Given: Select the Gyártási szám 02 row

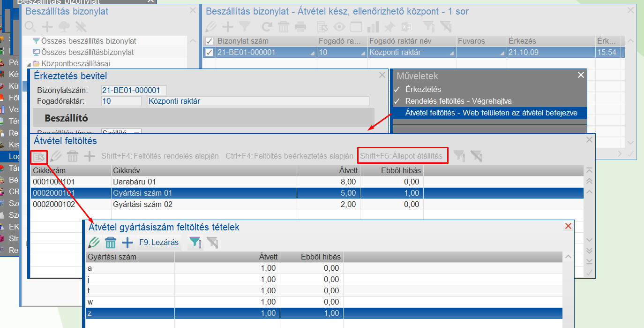Looking at the screenshot, I should click(x=307, y=205).
